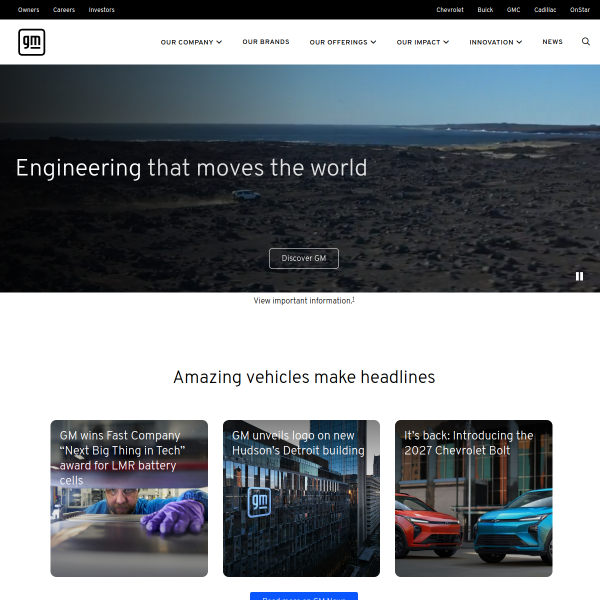Expand the Our Offerings dropdown menu
Screen dimensions: 600x600
click(x=343, y=42)
